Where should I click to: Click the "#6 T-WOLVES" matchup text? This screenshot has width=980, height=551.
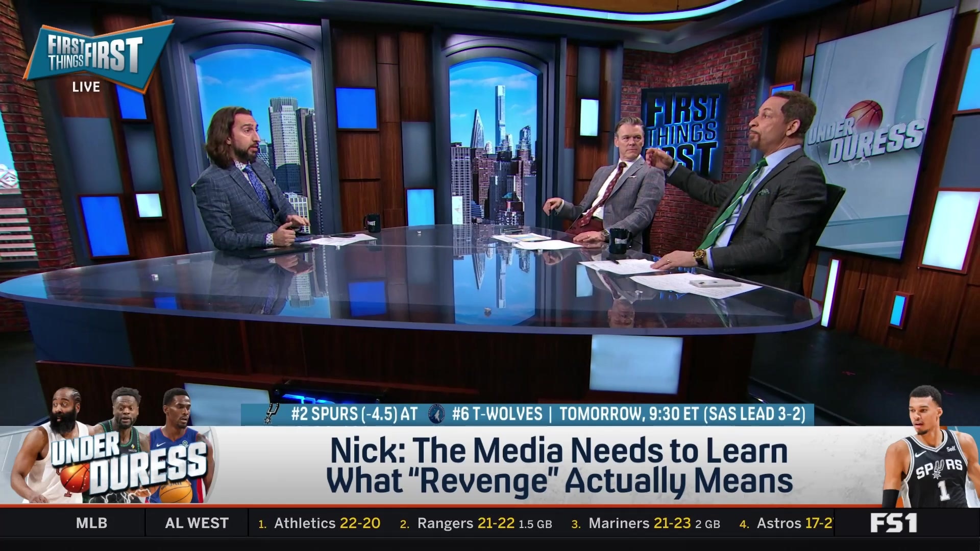[497, 414]
